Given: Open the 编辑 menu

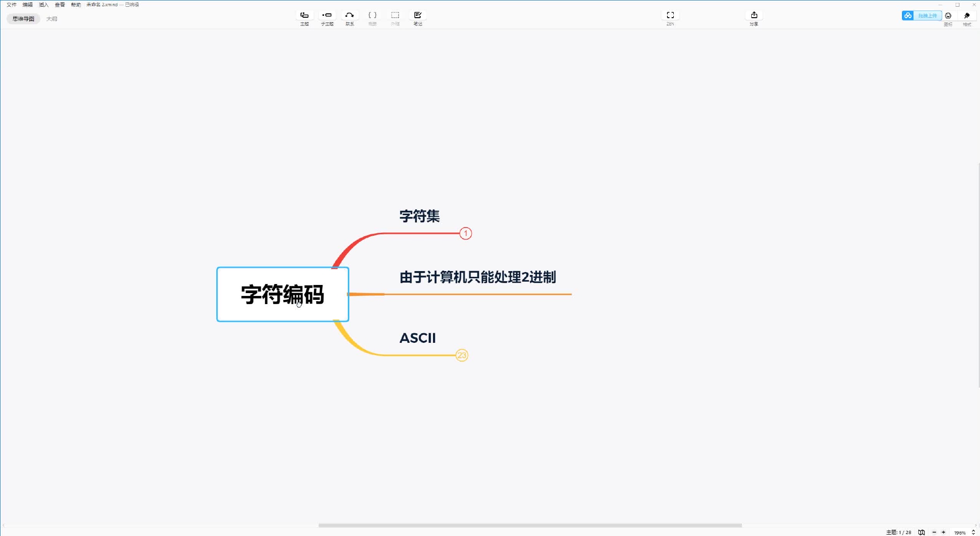Looking at the screenshot, I should pyautogui.click(x=28, y=5).
